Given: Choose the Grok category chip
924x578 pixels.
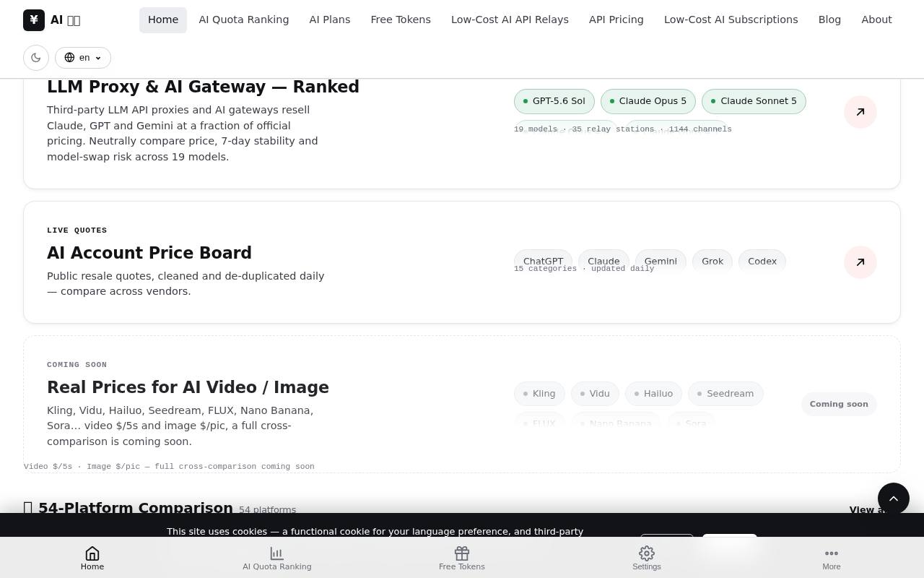Looking at the screenshot, I should click(x=712, y=261).
